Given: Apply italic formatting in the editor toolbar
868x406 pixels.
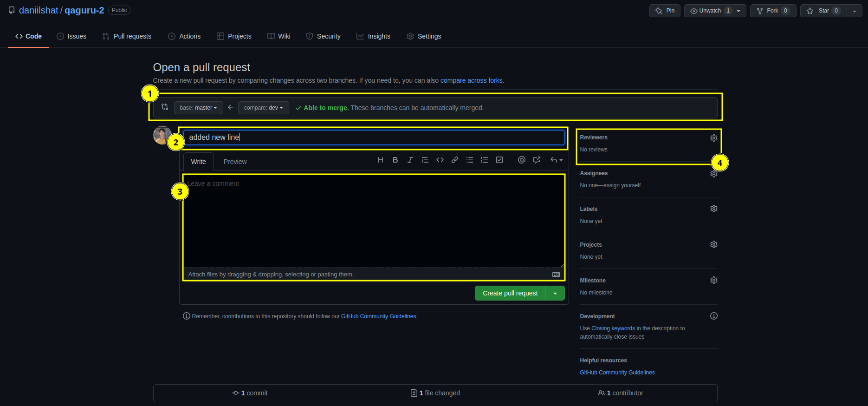Looking at the screenshot, I should tap(410, 160).
